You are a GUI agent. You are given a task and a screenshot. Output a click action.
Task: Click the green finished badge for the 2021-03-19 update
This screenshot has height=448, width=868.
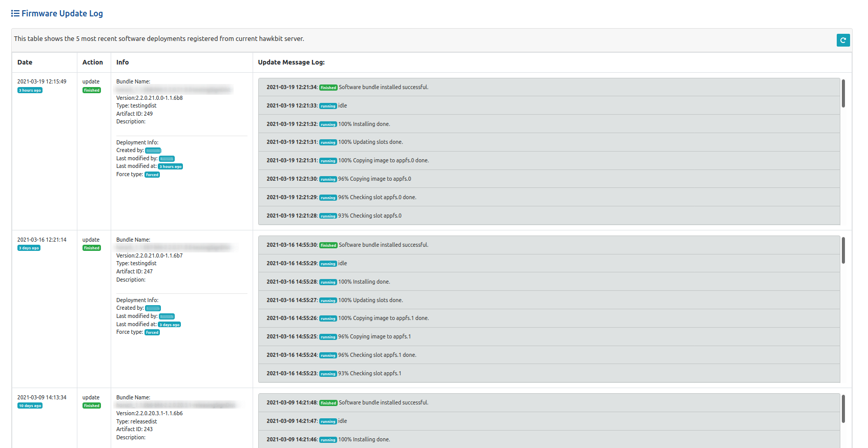click(x=92, y=90)
